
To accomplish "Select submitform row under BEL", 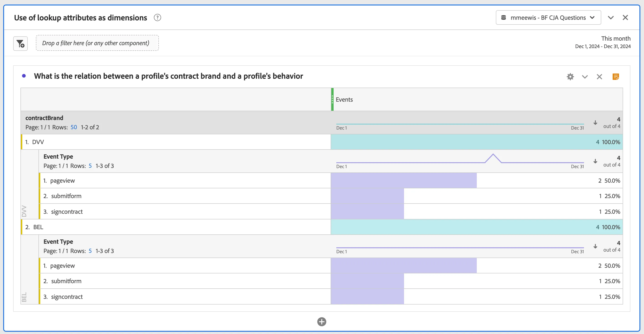I will pyautogui.click(x=185, y=281).
